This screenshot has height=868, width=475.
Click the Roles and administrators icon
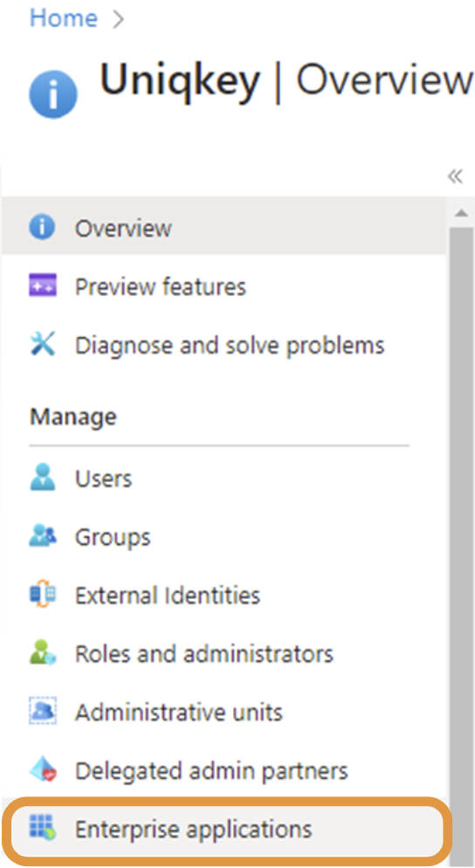click(42, 654)
